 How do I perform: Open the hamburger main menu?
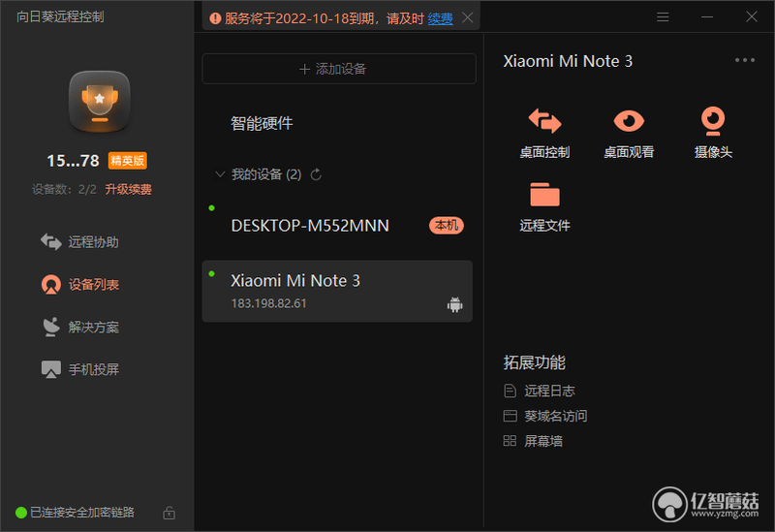tap(663, 17)
